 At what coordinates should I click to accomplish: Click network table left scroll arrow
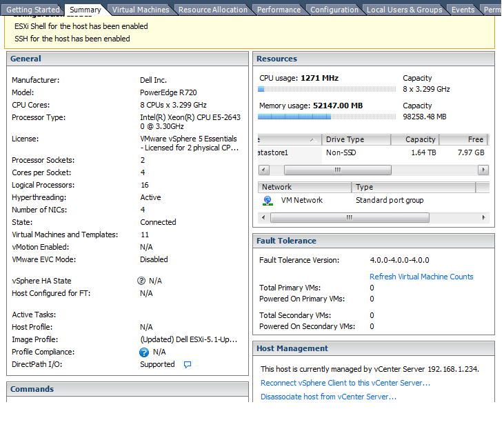pyautogui.click(x=263, y=218)
